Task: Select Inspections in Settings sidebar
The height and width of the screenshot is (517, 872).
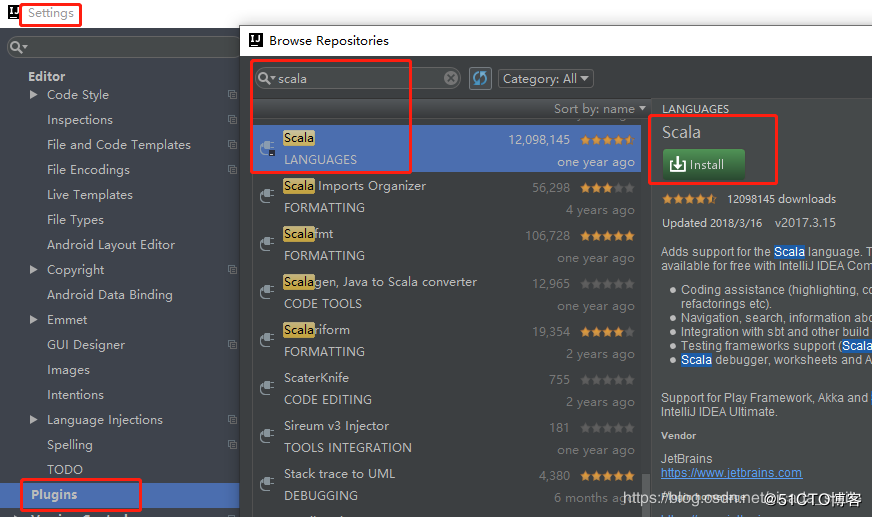Action: pos(80,120)
